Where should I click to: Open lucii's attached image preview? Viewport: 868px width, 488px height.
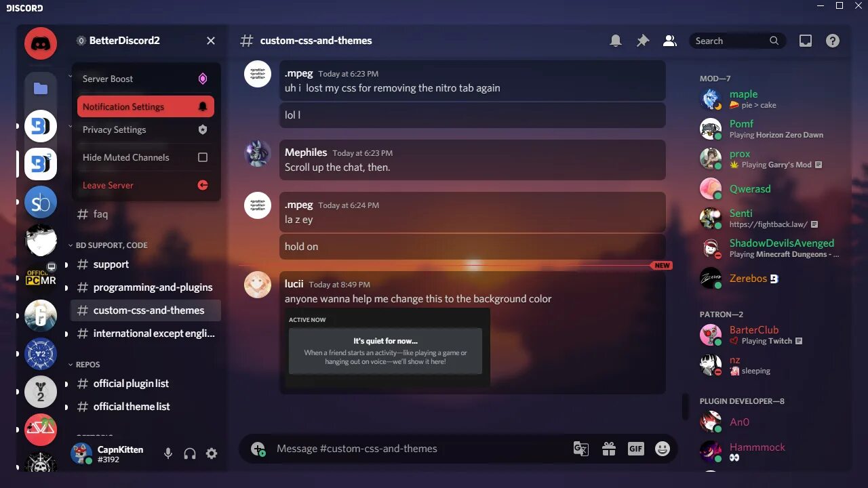(x=387, y=348)
